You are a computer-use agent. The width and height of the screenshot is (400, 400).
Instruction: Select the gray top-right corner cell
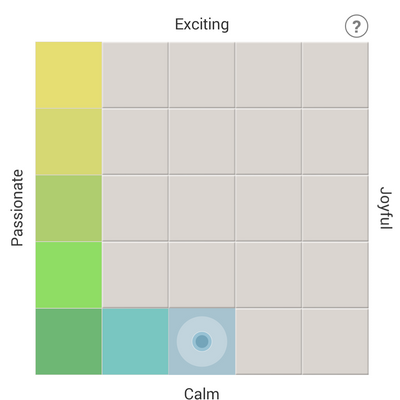[x=335, y=75]
